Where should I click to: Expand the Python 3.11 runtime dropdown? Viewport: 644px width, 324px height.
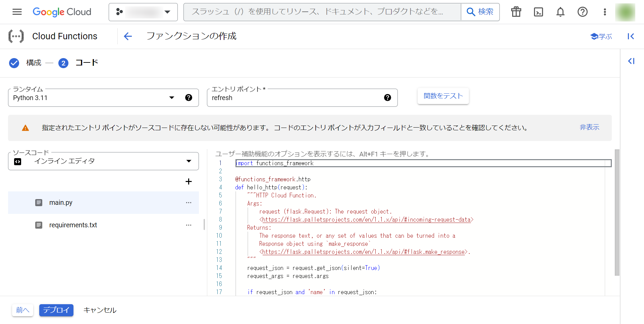point(172,98)
